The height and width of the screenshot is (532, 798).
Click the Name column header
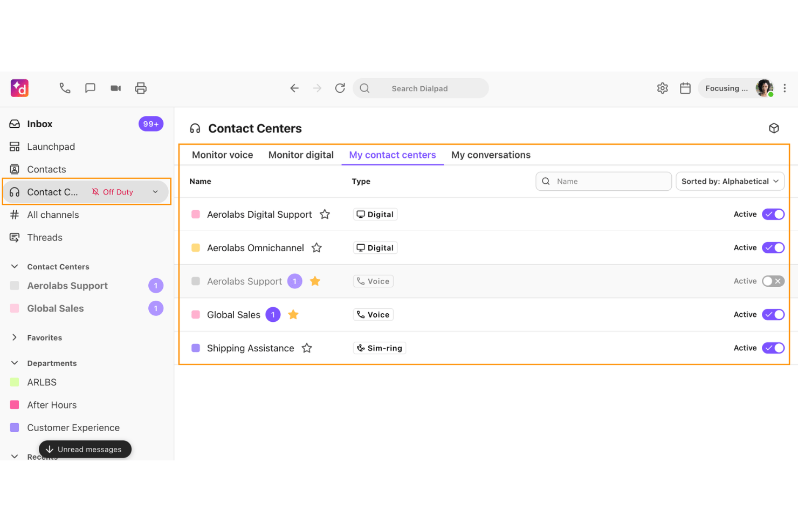pos(200,182)
